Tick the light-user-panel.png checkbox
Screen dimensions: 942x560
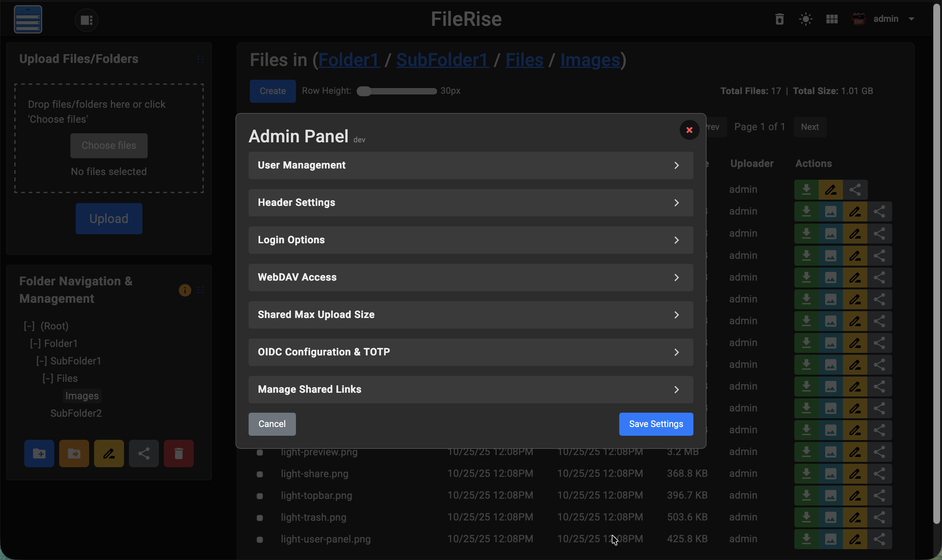tap(260, 540)
